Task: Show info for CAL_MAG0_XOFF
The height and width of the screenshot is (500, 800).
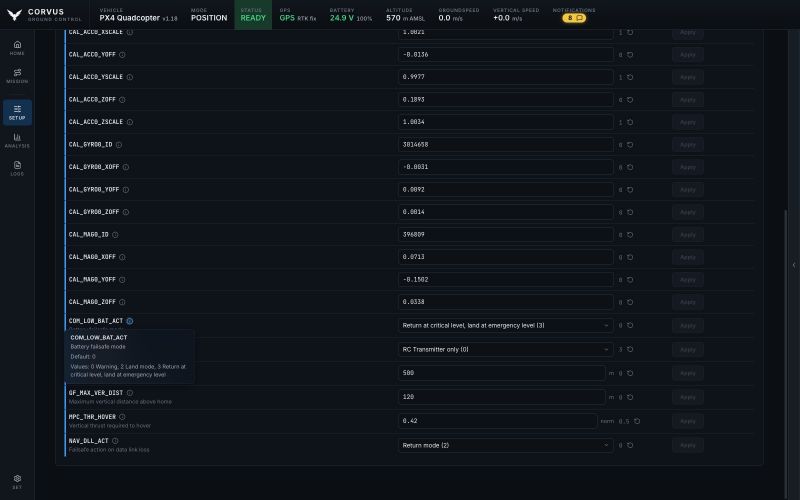Action: point(122,257)
